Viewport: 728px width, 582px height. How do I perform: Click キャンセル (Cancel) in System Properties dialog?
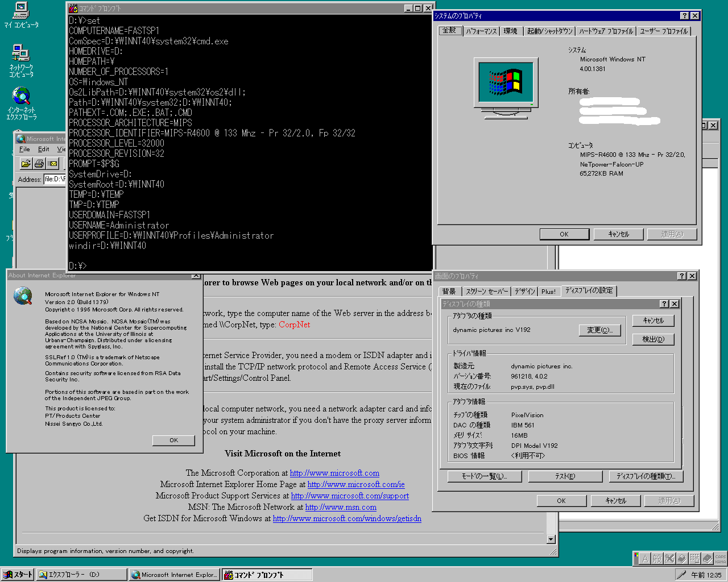tap(619, 234)
